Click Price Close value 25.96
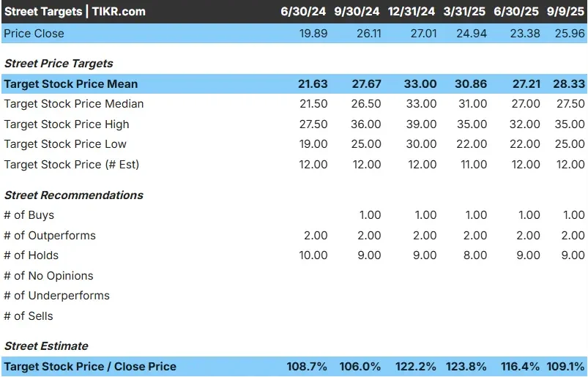588x377 pixels. point(570,34)
